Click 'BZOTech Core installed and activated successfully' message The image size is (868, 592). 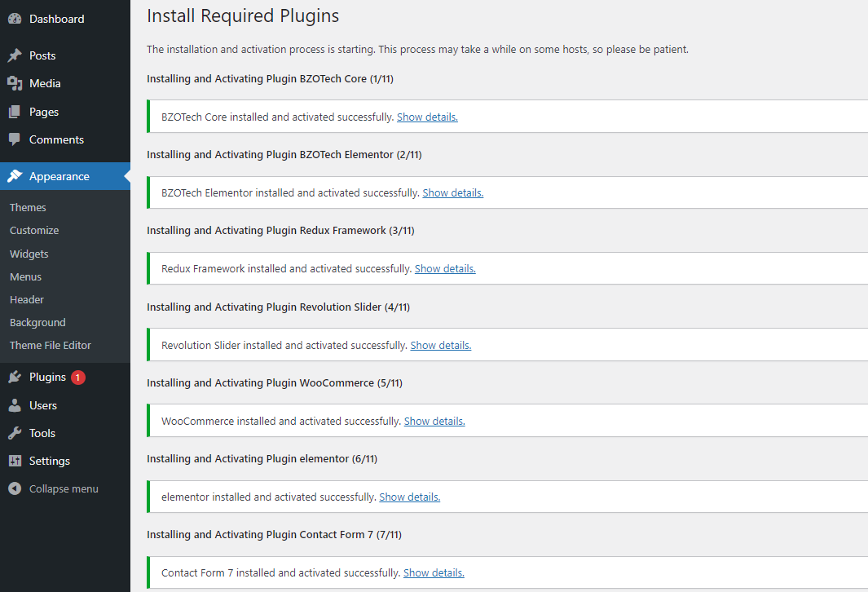(x=277, y=117)
